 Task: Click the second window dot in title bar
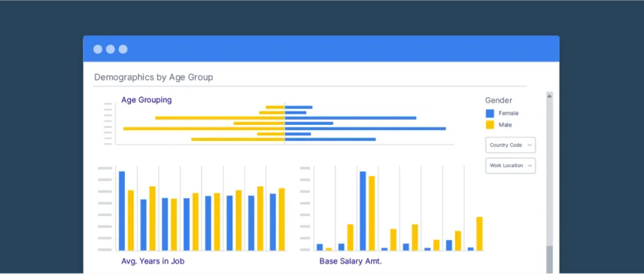point(110,49)
